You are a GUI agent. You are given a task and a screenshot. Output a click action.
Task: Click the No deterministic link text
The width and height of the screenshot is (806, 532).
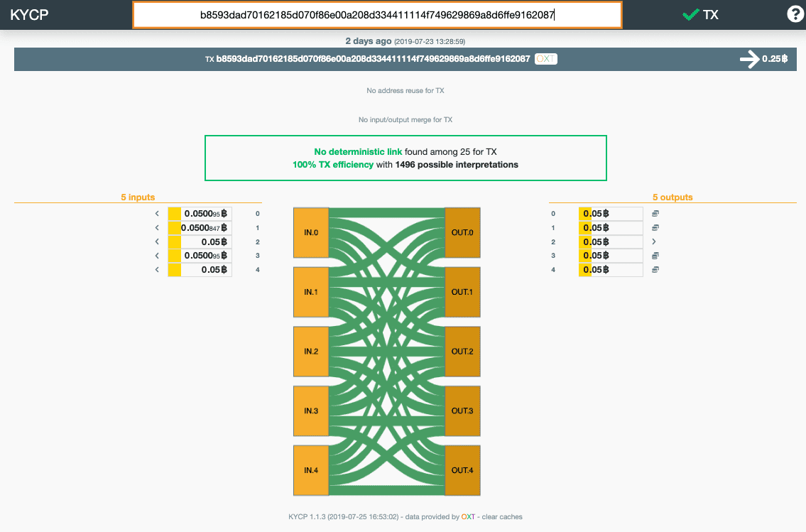[358, 151]
